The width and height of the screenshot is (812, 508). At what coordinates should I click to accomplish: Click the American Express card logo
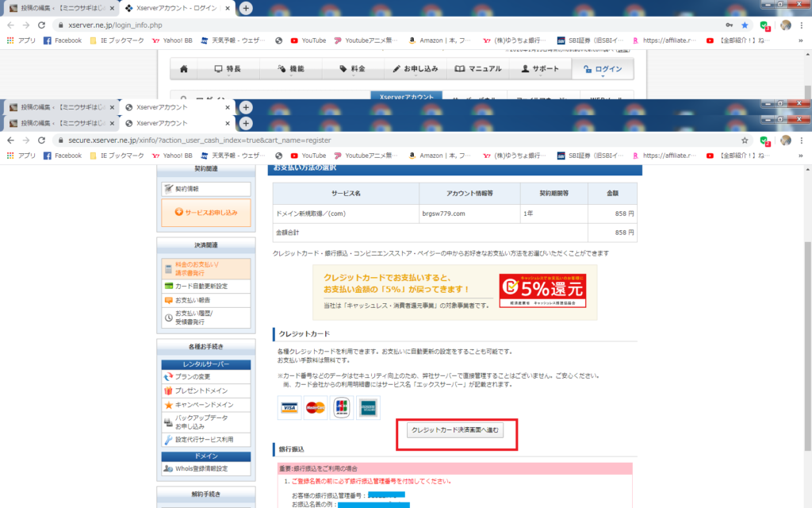click(x=368, y=408)
